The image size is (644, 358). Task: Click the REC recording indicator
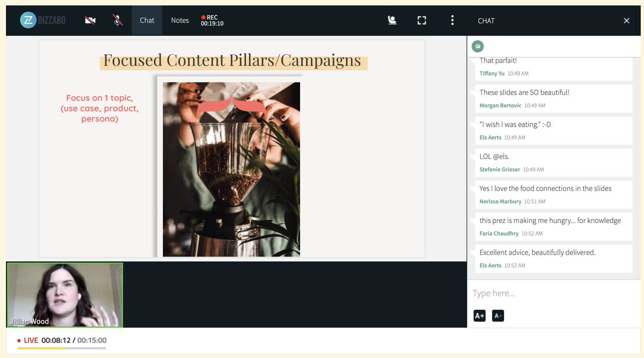[x=211, y=20]
